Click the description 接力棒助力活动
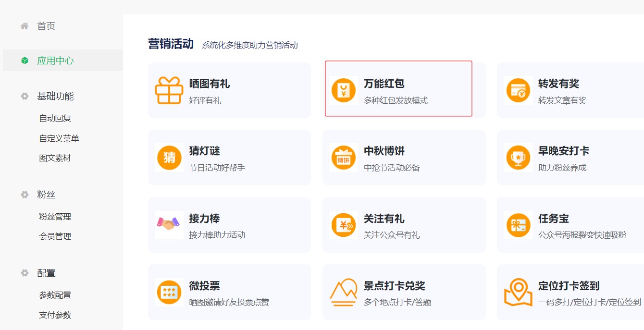This screenshot has height=330, width=644. coord(217,235)
